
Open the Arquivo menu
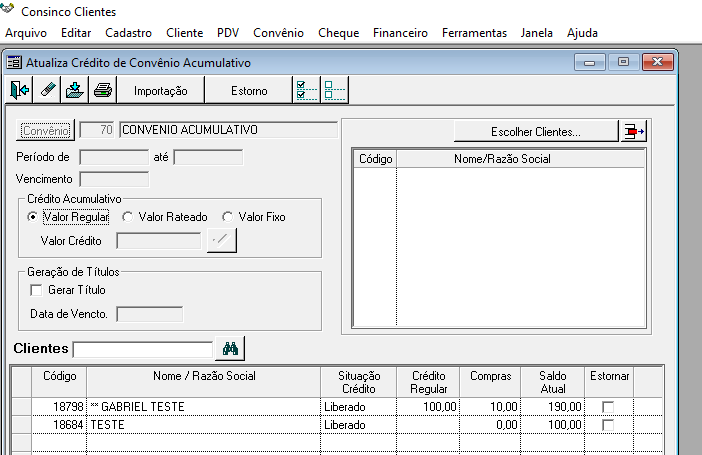[26, 33]
